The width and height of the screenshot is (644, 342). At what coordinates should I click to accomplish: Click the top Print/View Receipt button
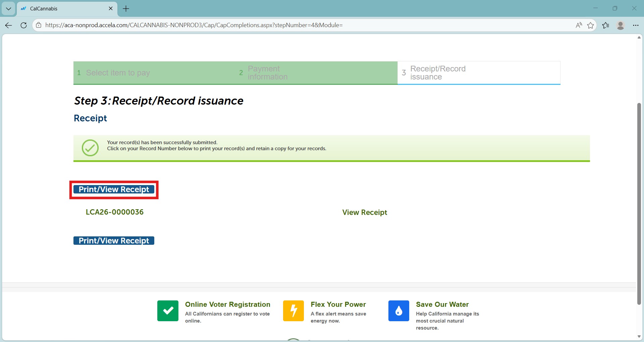tap(114, 189)
